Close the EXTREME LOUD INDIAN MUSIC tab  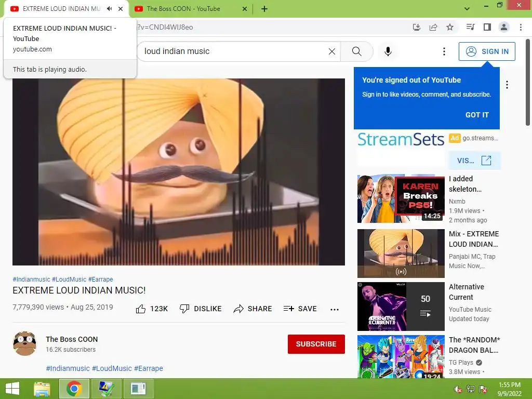click(121, 9)
